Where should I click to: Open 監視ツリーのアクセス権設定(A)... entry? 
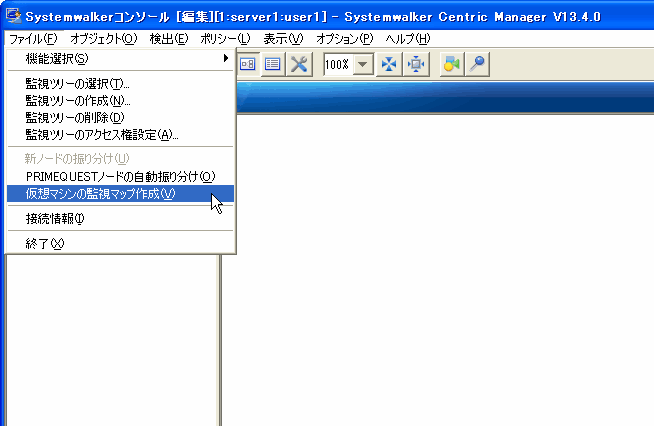[121, 135]
